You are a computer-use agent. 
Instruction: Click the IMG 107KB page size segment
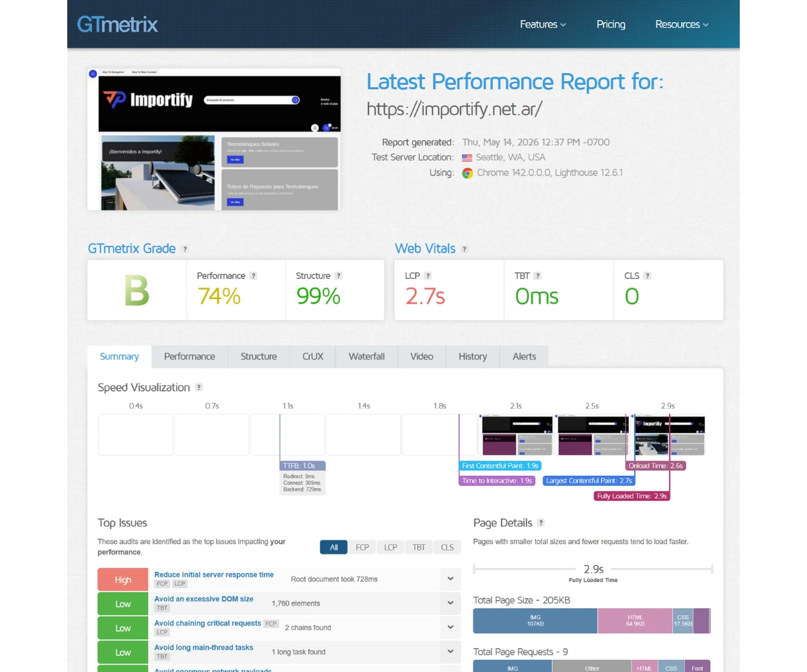coord(535,620)
